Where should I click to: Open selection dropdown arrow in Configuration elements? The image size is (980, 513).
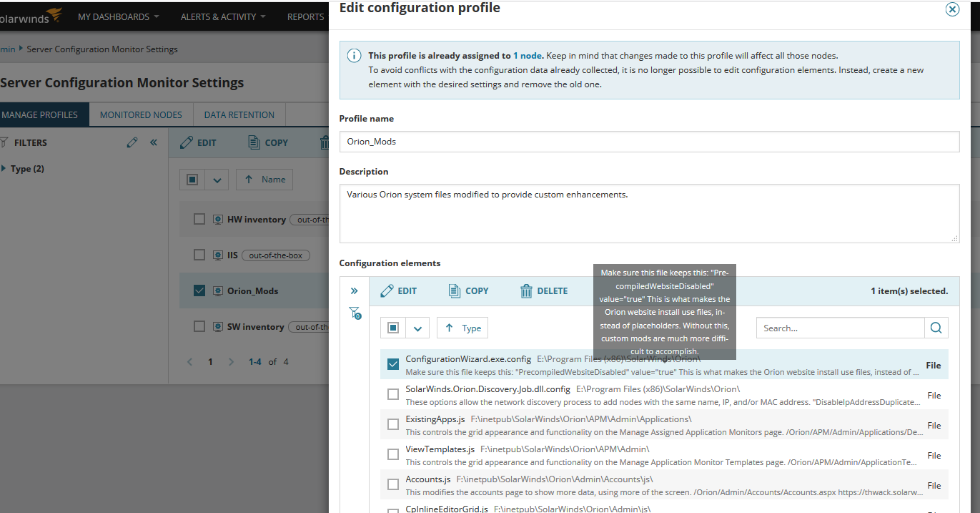(x=417, y=328)
